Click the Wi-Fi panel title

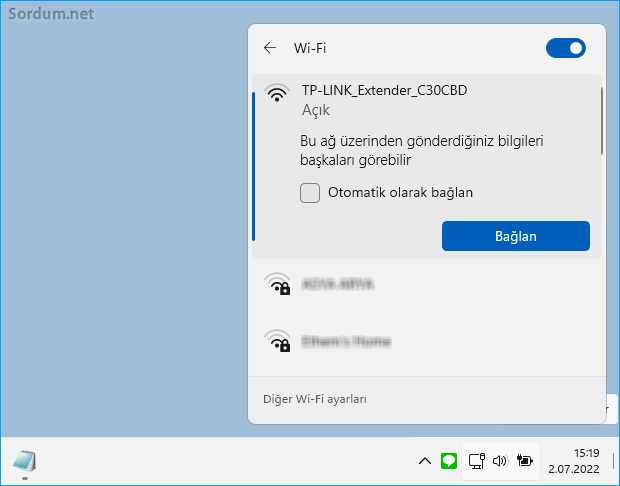310,48
